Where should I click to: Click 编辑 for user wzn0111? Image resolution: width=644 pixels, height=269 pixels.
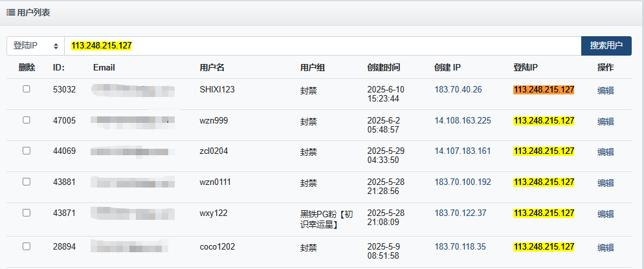[605, 183]
